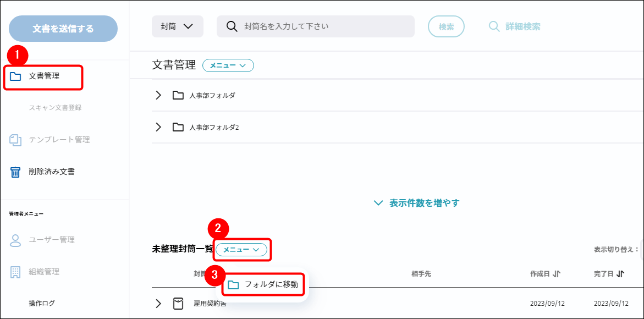Open 削除済み文書 trash icon
This screenshot has height=319, width=644.
pyautogui.click(x=15, y=172)
